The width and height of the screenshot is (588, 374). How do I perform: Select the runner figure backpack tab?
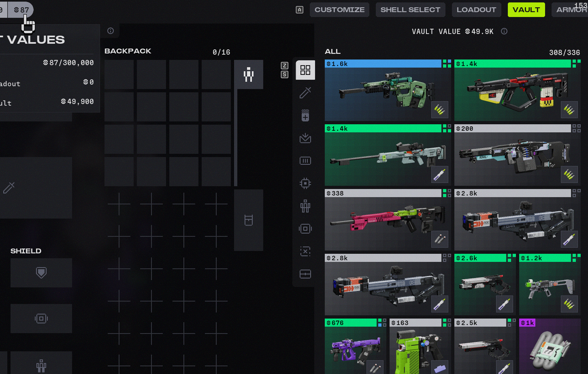[249, 74]
